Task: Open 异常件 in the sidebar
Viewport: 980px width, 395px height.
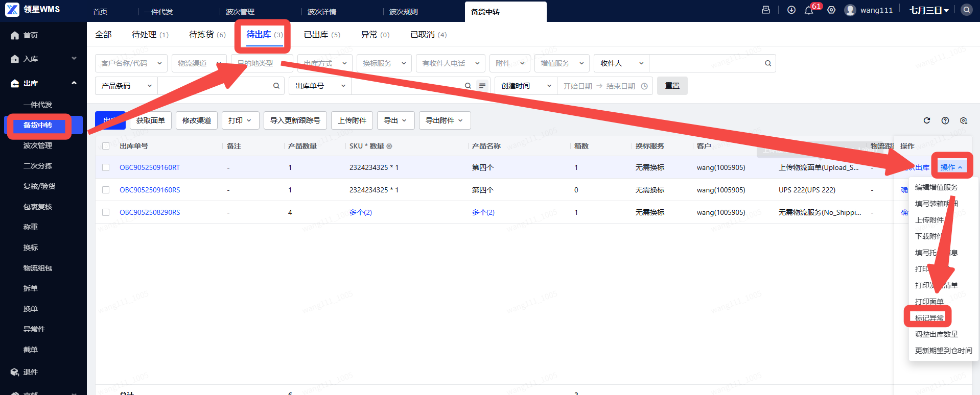Action: pos(34,329)
